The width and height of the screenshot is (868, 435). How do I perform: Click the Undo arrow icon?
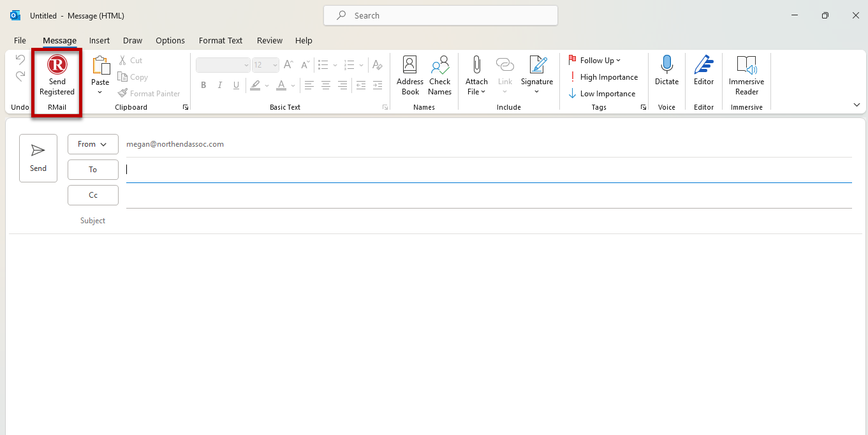point(20,60)
